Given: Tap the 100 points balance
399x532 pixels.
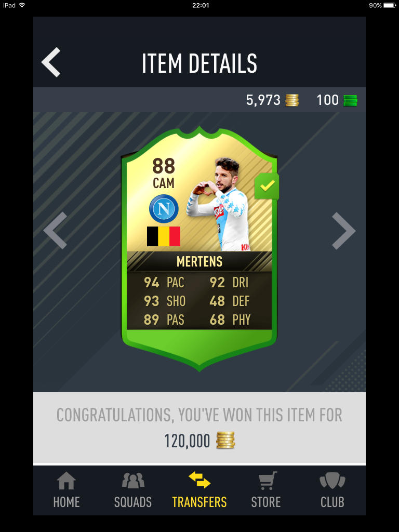Looking at the screenshot, I should tap(327, 100).
